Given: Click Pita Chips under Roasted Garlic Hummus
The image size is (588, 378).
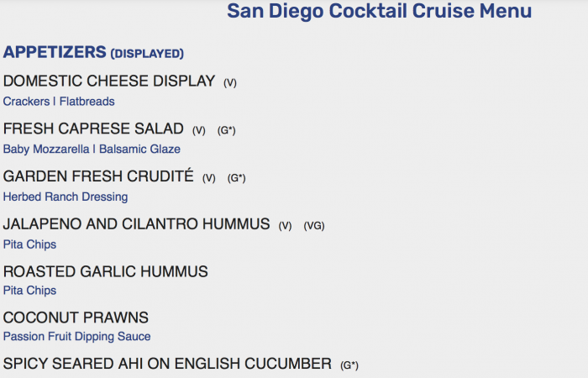Looking at the screenshot, I should [29, 291].
